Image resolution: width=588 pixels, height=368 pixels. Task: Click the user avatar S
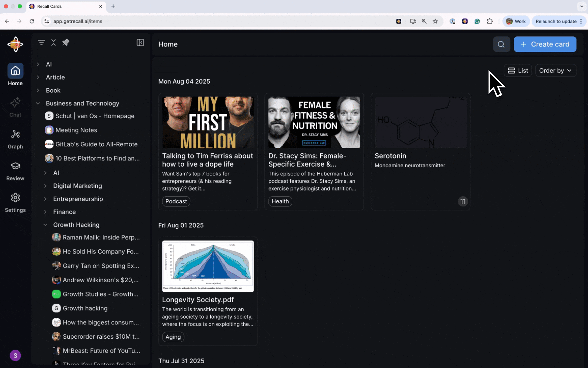tap(15, 355)
